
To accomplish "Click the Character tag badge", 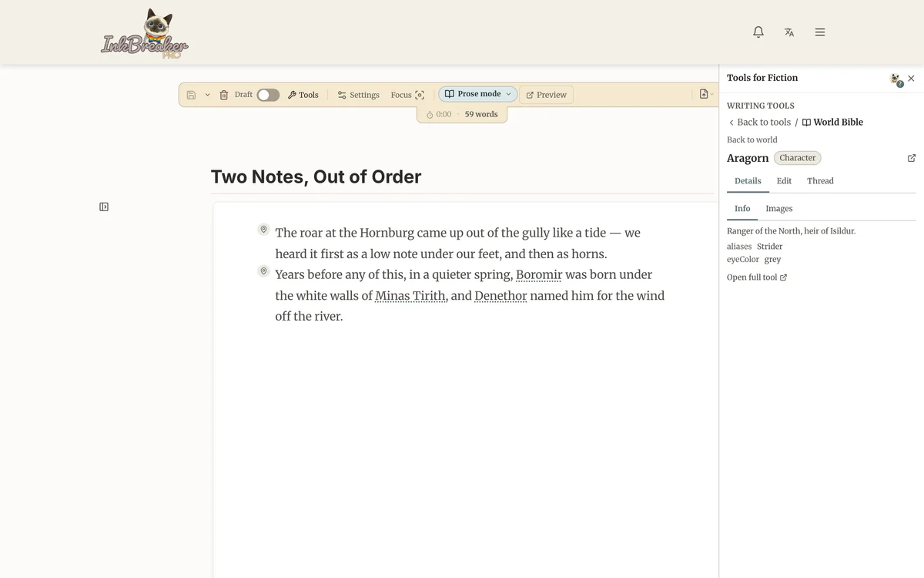I will (798, 158).
